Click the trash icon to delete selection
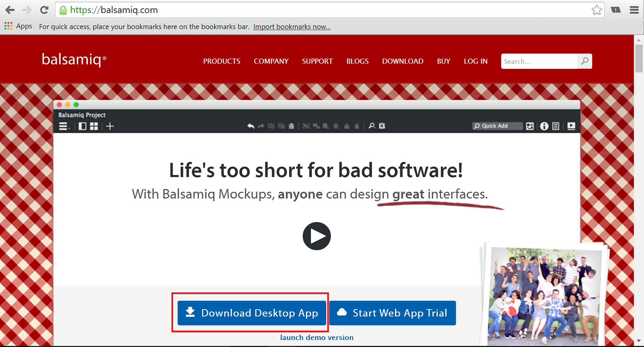 click(x=357, y=126)
